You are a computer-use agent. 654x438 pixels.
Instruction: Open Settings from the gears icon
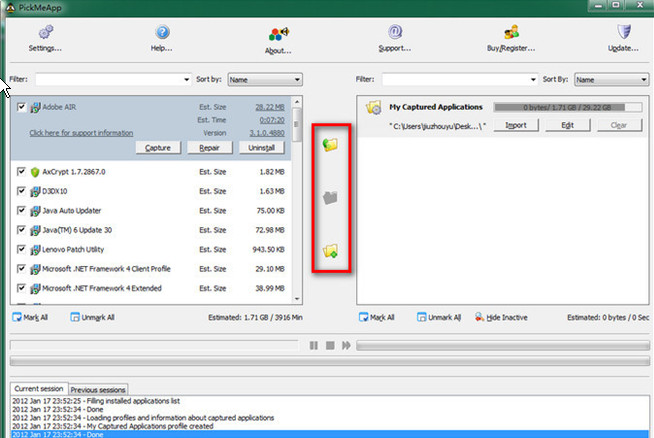point(45,32)
